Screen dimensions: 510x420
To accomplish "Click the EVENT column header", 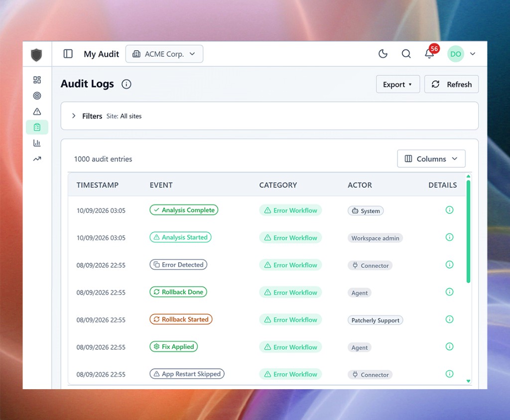I will (161, 185).
